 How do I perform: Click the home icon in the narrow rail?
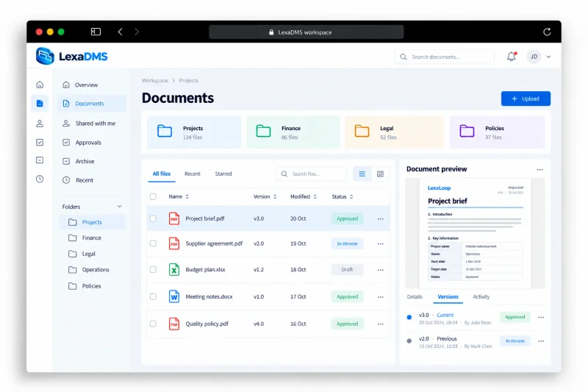40,85
